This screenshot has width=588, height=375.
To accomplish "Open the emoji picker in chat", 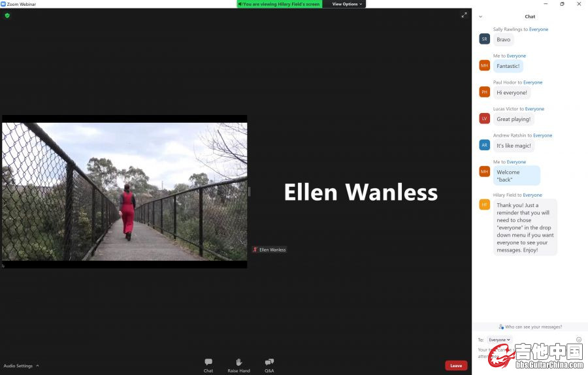I will coord(578,339).
